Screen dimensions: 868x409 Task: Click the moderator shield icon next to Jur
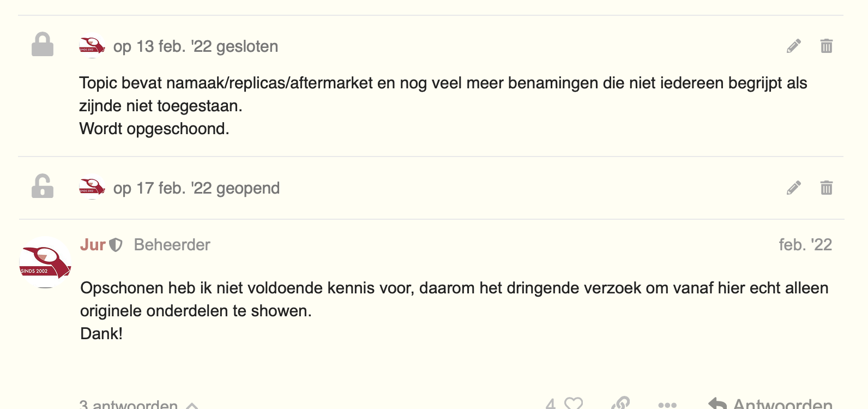[x=116, y=245]
